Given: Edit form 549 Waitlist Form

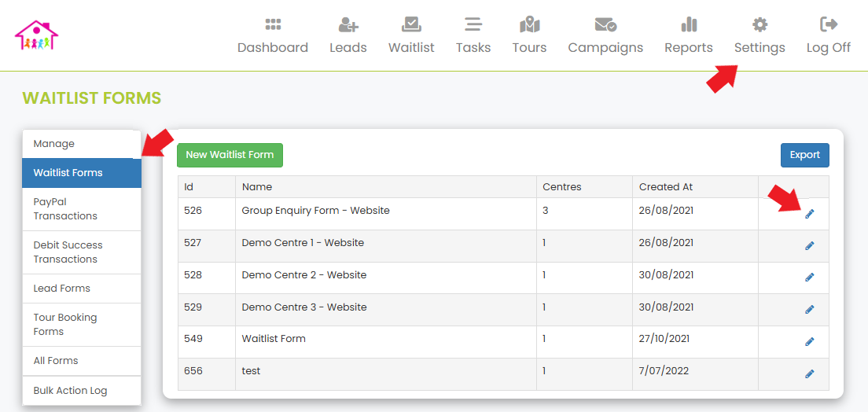Looking at the screenshot, I should pos(809,342).
